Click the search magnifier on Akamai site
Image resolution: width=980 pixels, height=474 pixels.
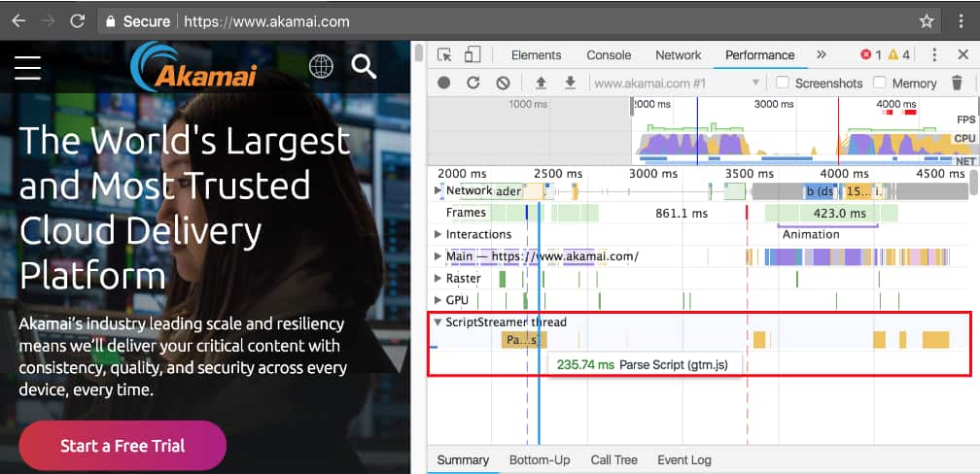pyautogui.click(x=364, y=66)
